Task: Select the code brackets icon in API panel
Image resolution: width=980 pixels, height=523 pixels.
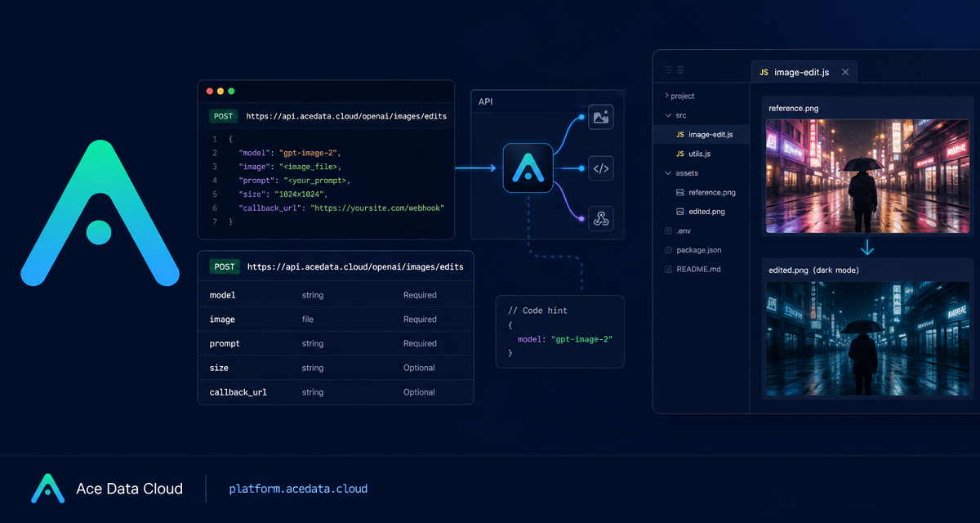Action: (x=601, y=169)
